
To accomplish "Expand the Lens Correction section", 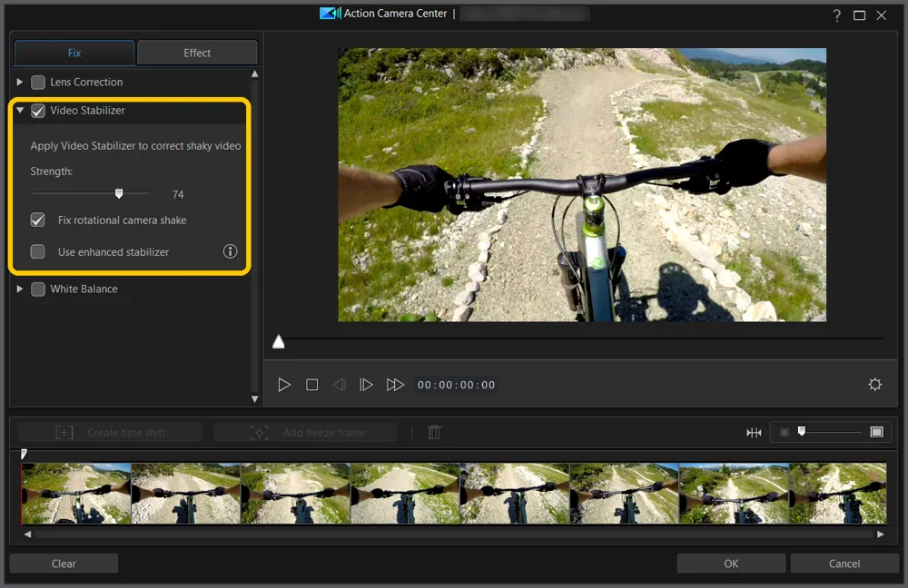I will pyautogui.click(x=20, y=83).
